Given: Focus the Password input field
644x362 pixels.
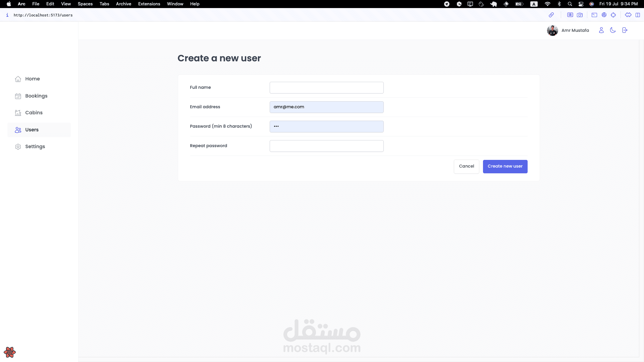Looking at the screenshot, I should pos(326,126).
